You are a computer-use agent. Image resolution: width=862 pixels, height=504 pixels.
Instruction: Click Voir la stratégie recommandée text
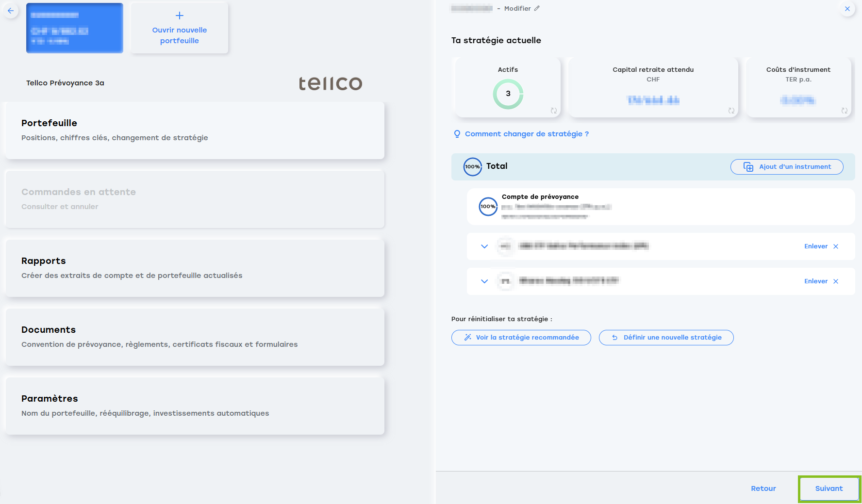point(528,338)
